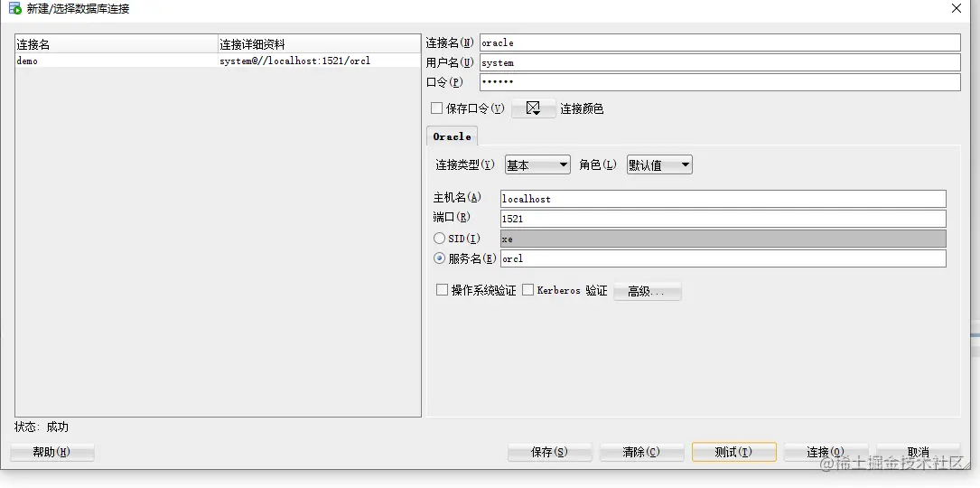Enable the 保存口令 checkbox
980x488 pixels.
437,108
